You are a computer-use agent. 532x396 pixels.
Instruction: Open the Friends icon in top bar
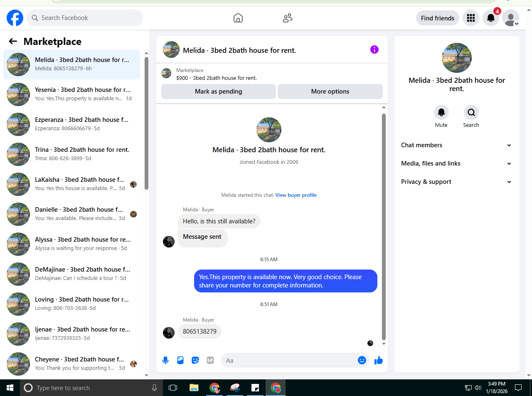[288, 18]
